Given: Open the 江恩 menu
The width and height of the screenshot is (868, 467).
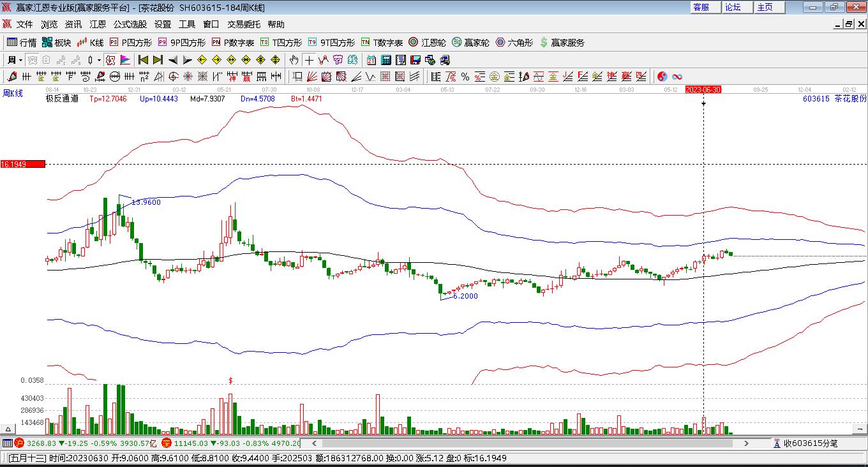Looking at the screenshot, I should 98,24.
